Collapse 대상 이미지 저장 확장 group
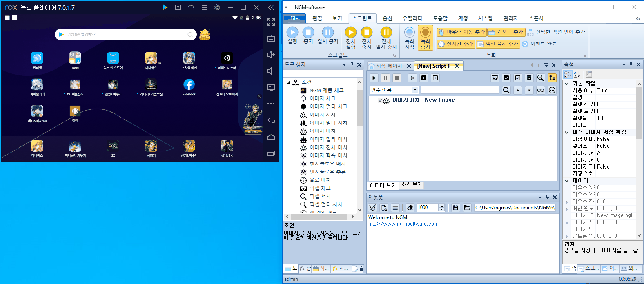Image resolution: width=644 pixels, height=284 pixels. (567, 132)
